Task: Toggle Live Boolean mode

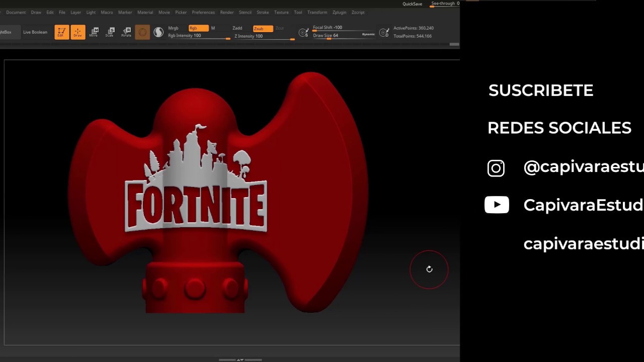Action: (35, 32)
